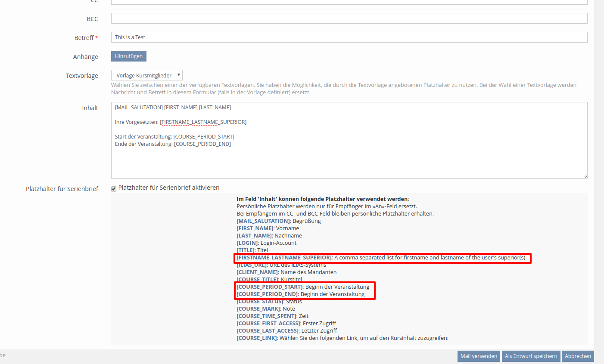Click the Betreff field containing 'This is a Test'
This screenshot has width=604, height=364.
tap(349, 37)
